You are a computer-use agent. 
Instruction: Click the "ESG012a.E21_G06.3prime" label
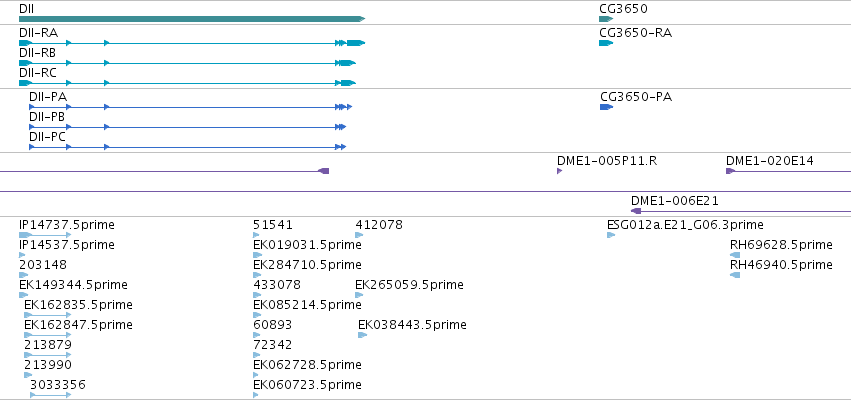[x=685, y=225]
